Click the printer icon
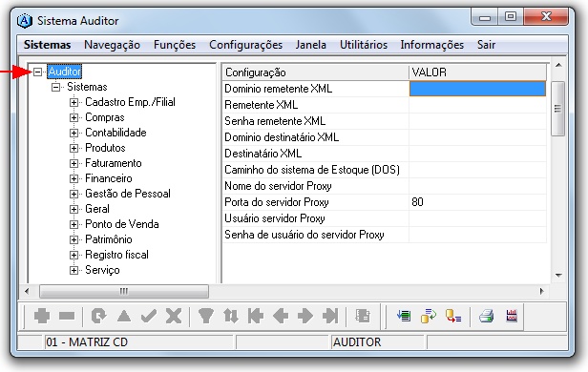The height and width of the screenshot is (372, 588). pos(487,316)
